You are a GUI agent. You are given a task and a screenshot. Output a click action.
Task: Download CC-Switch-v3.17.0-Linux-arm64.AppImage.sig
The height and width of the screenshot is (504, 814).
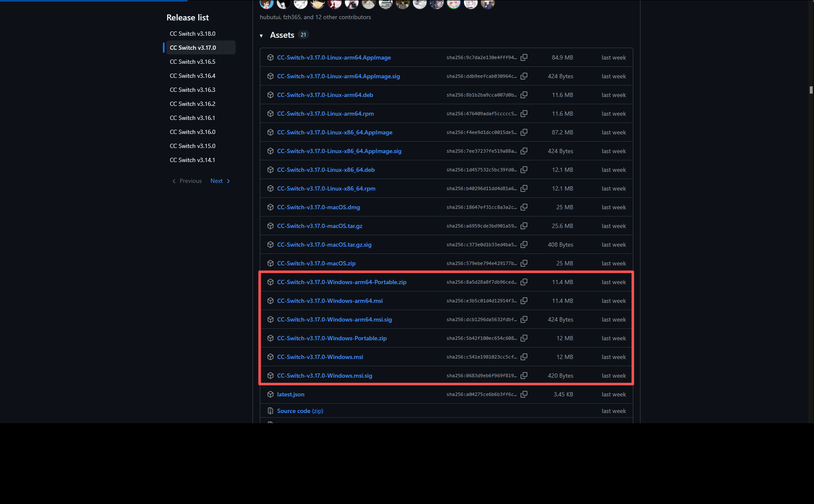(339, 76)
